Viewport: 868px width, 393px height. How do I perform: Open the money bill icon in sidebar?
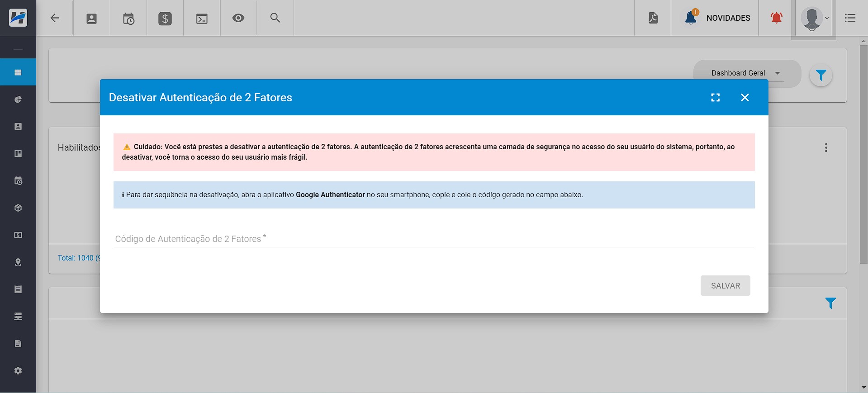(18, 235)
